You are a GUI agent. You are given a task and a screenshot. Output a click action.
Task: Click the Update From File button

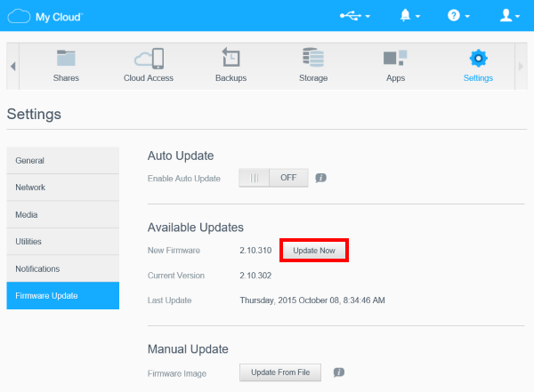[x=280, y=372]
